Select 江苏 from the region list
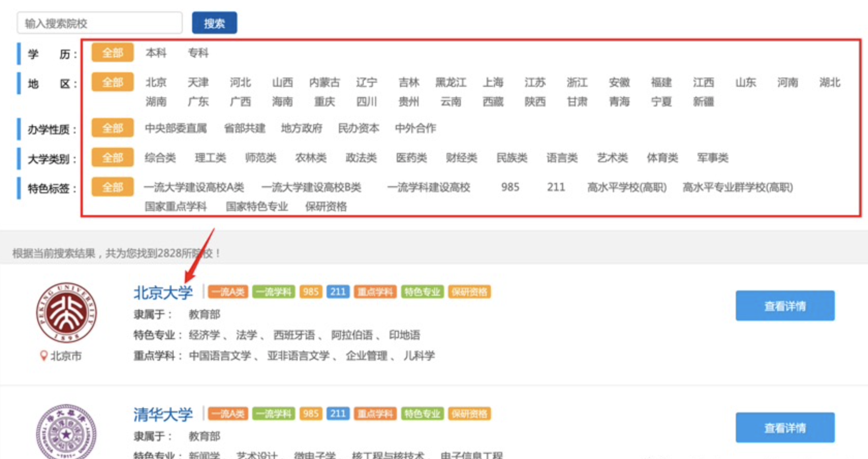868x459 pixels. point(535,82)
